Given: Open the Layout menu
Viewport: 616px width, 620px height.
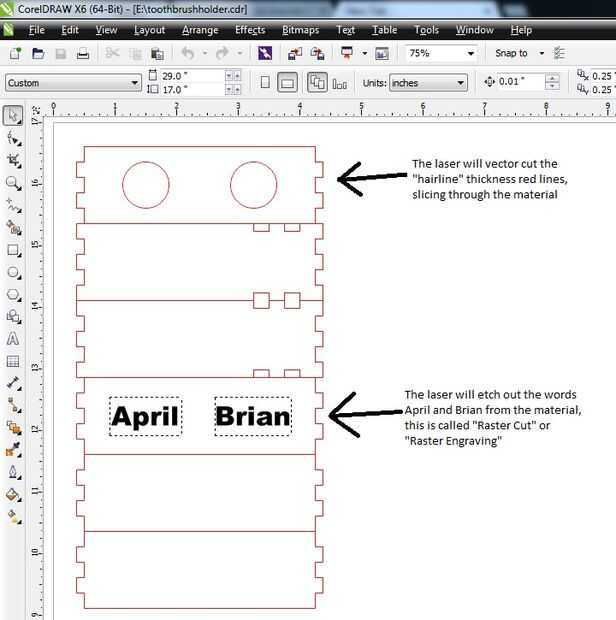Looking at the screenshot, I should click(x=149, y=30).
